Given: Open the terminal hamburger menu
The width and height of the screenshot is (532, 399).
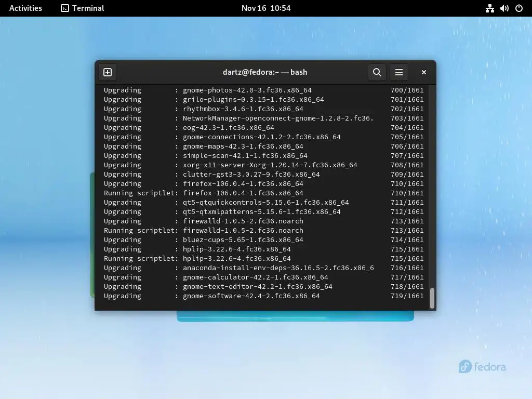Looking at the screenshot, I should [398, 72].
